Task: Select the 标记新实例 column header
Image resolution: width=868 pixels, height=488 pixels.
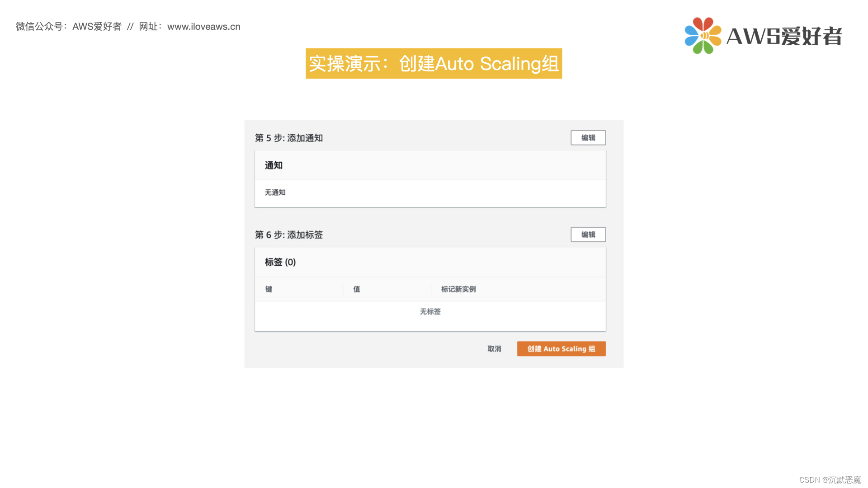Action: point(458,289)
